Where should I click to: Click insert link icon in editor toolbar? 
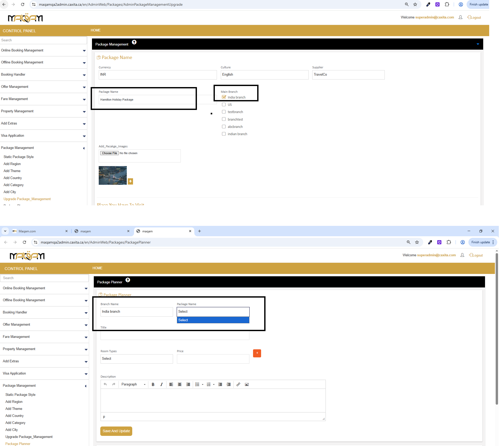238,384
